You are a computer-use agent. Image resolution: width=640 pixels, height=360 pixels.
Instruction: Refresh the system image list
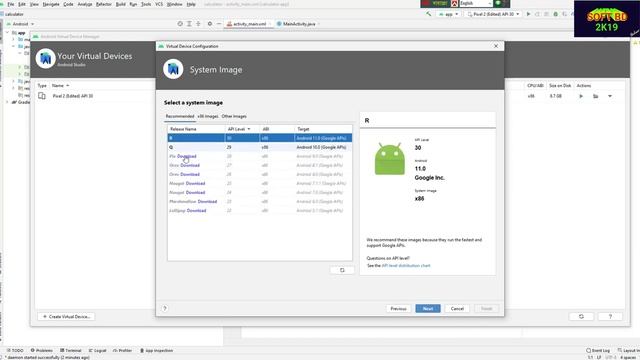click(x=342, y=270)
